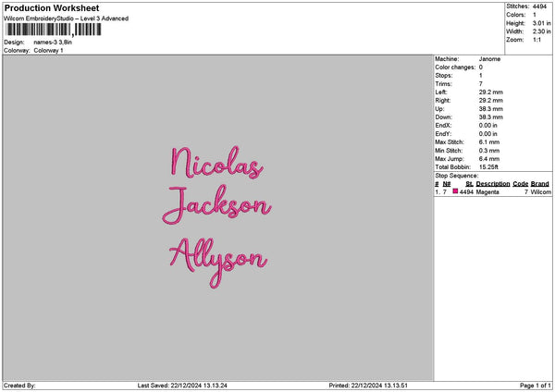This screenshot has width=555, height=392.
Task: Click the Stitches count value 4494
Action: pyautogui.click(x=539, y=6)
